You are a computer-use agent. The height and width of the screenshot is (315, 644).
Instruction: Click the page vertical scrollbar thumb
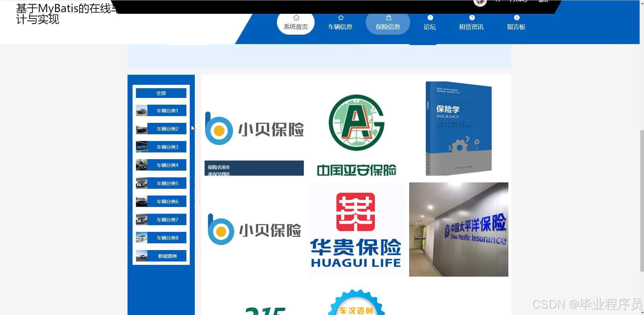click(642, 201)
